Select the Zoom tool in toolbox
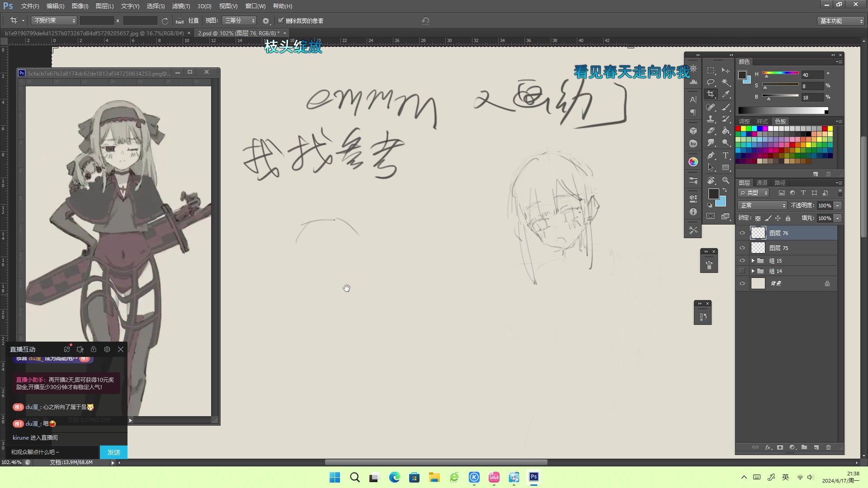The image size is (868, 488). click(726, 181)
